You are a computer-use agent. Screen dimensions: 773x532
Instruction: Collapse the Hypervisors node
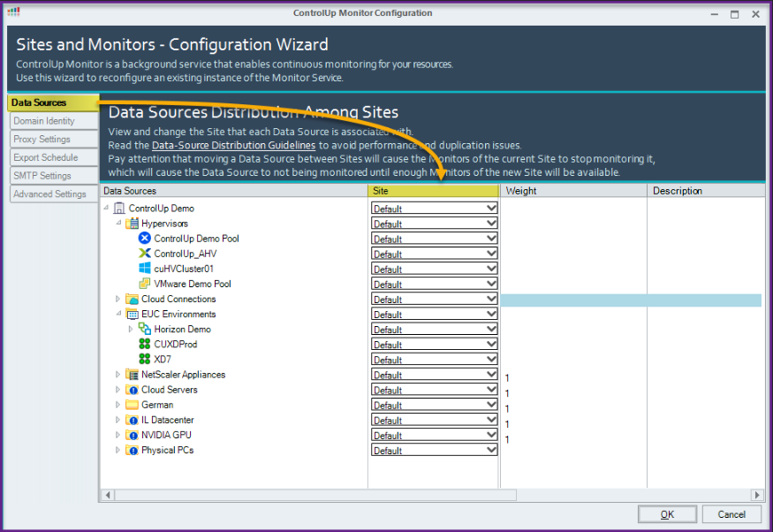[x=117, y=223]
